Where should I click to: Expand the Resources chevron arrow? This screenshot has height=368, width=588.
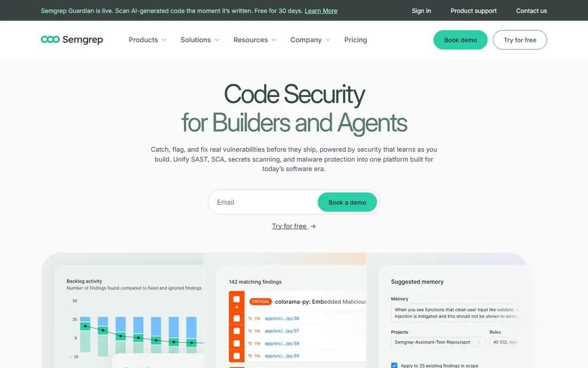[x=274, y=40]
